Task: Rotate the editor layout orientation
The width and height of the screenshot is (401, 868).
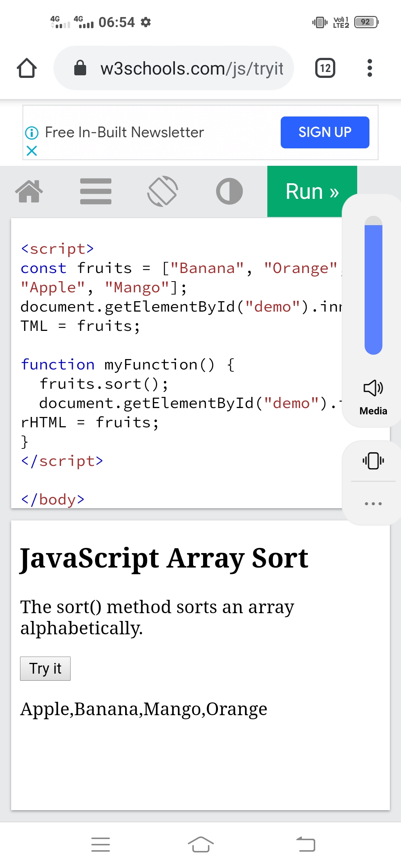Action: tap(163, 191)
